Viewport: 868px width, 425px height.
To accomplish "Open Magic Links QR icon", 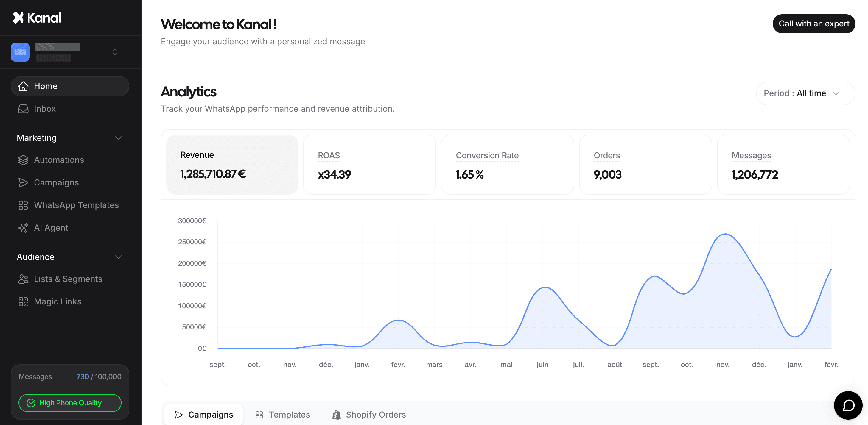I will 23,301.
